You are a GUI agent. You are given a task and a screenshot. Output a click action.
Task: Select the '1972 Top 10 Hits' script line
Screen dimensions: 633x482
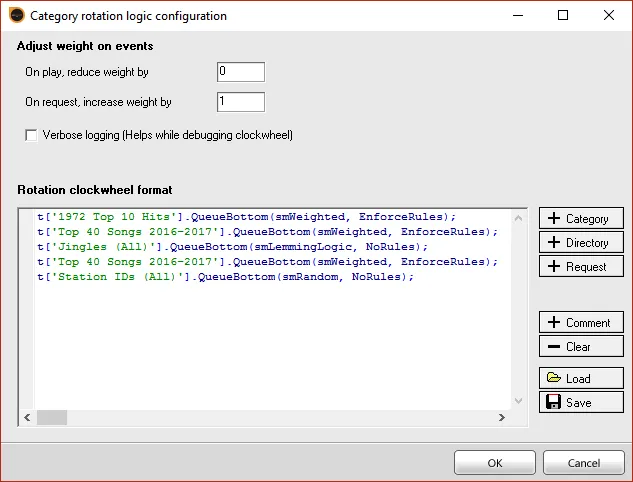pyautogui.click(x=247, y=217)
